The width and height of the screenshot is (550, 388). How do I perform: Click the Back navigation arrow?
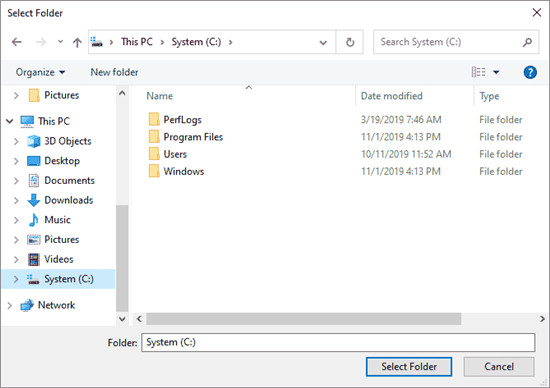tap(16, 42)
